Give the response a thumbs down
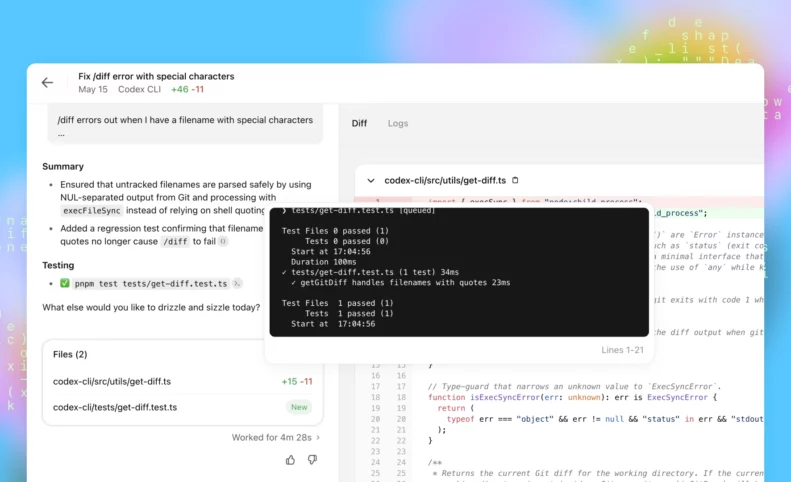Viewport: 791px width, 482px height. pos(312,460)
